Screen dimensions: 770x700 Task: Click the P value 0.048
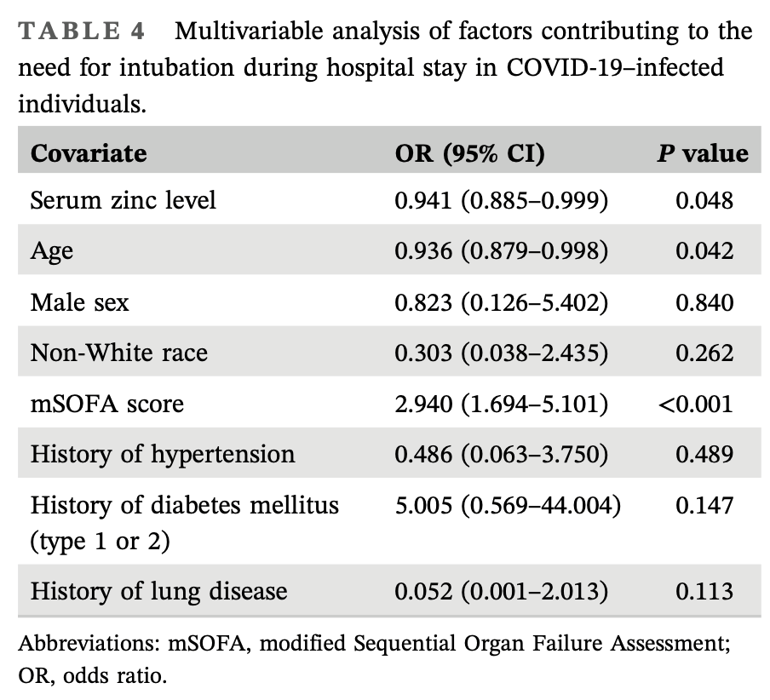704,200
